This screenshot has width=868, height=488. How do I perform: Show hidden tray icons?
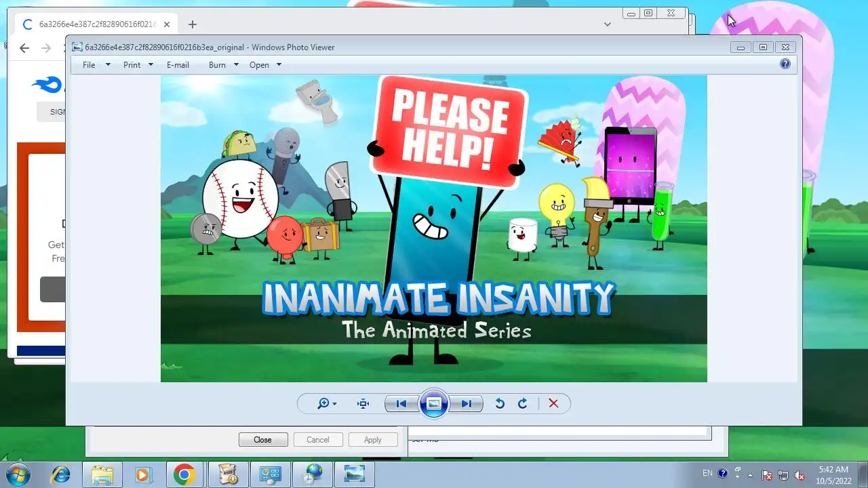pyautogui.click(x=751, y=474)
